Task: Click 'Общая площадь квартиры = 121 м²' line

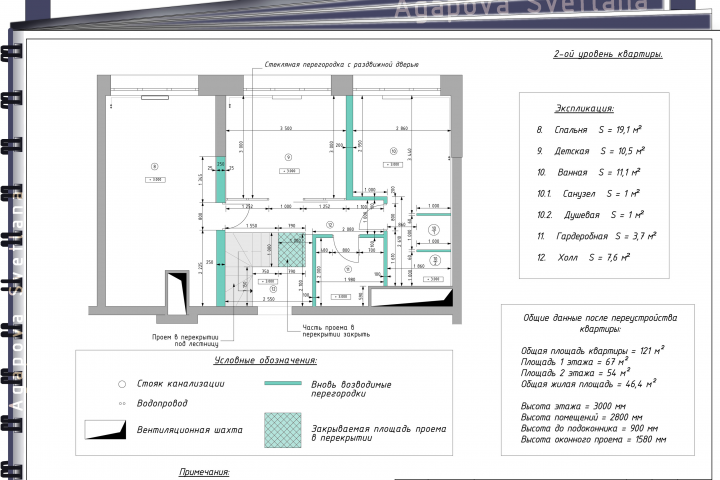Action: pos(592,350)
